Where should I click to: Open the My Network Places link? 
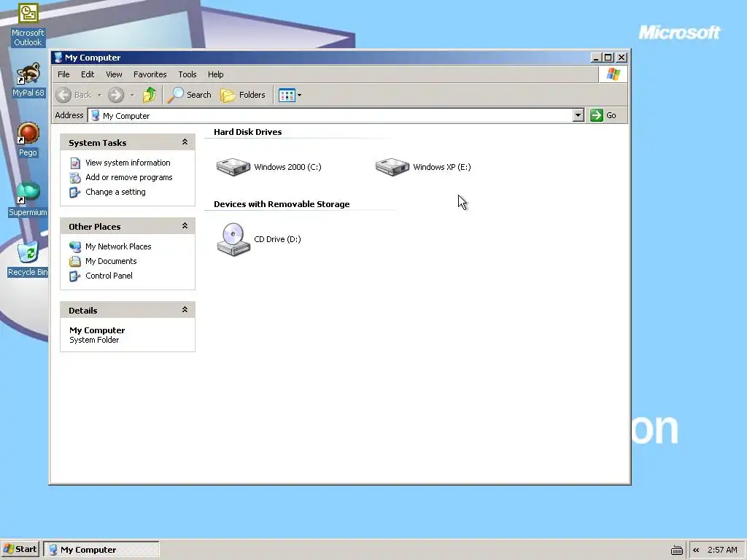[x=118, y=246]
